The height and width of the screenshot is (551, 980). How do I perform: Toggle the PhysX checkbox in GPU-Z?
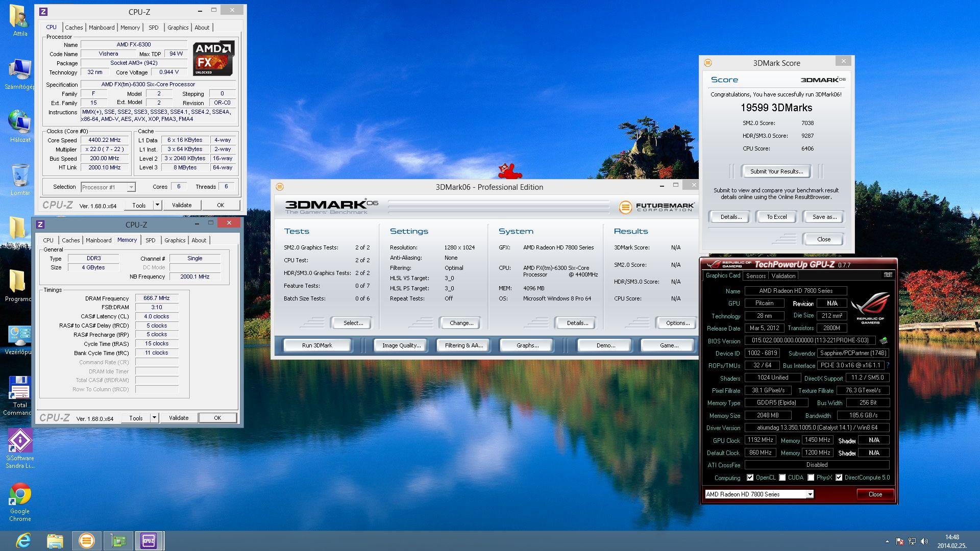pos(811,478)
